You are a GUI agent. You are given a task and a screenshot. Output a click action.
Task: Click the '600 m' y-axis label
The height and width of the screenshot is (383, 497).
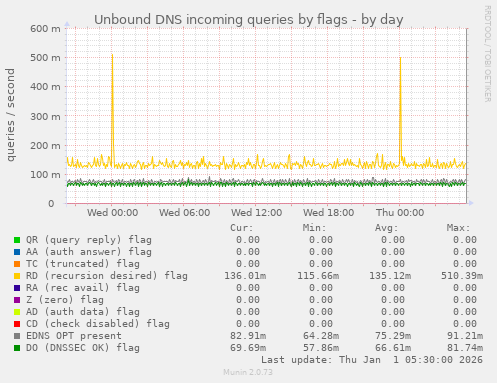[46, 29]
